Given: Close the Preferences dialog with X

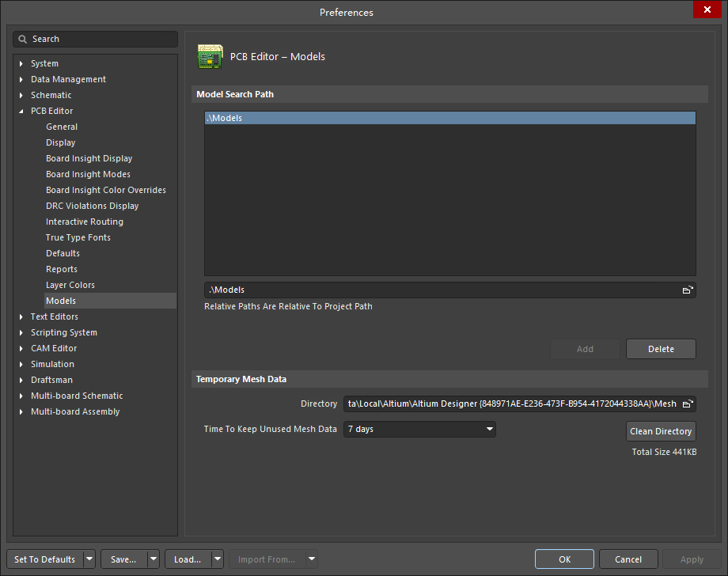Looking at the screenshot, I should pos(707,9).
